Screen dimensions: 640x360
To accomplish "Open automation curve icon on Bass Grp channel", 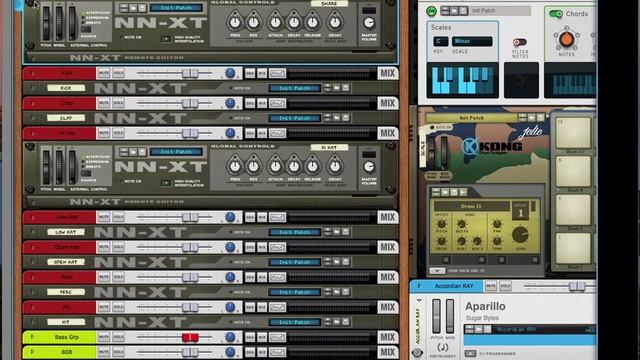I will [277, 337].
